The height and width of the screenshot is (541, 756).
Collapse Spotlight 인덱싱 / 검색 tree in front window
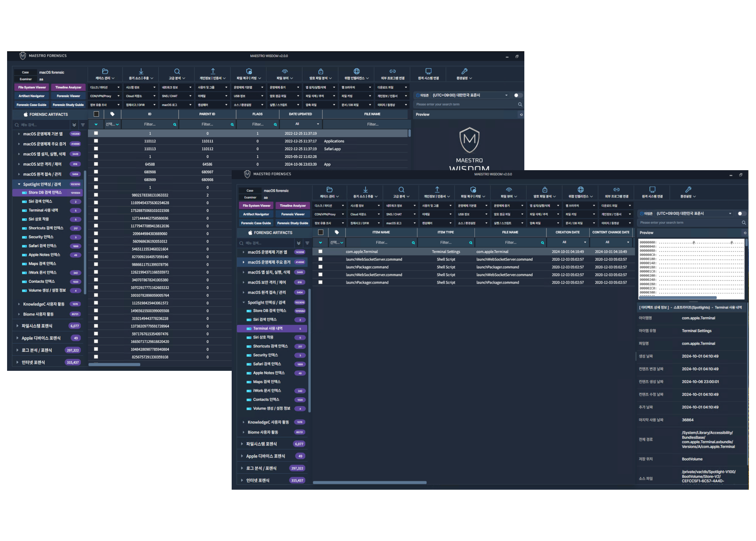pos(244,303)
